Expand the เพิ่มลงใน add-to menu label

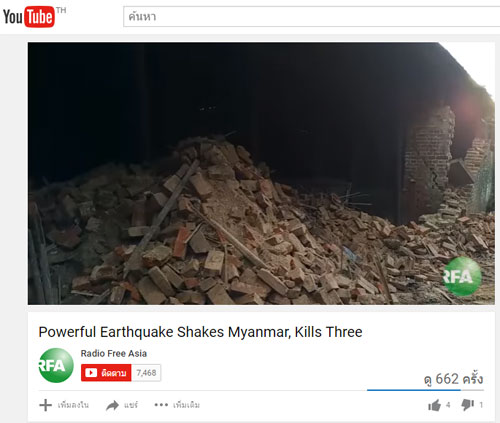pyautogui.click(x=73, y=405)
